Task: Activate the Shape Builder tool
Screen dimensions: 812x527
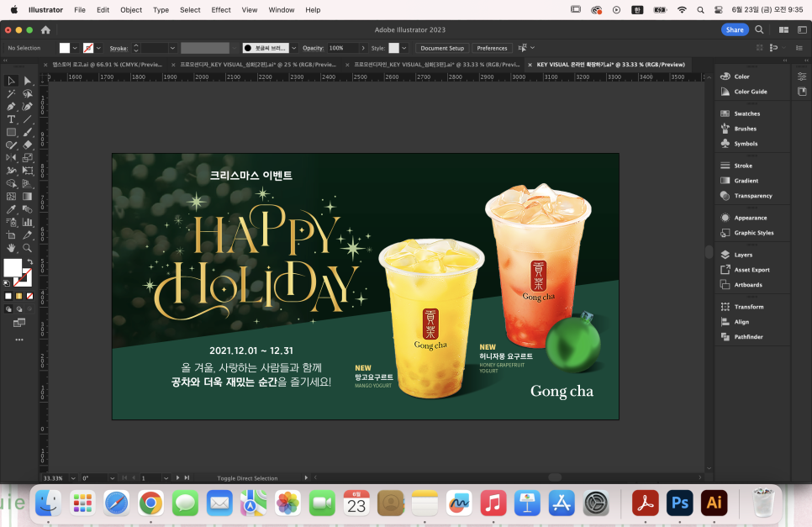Action: pyautogui.click(x=11, y=184)
